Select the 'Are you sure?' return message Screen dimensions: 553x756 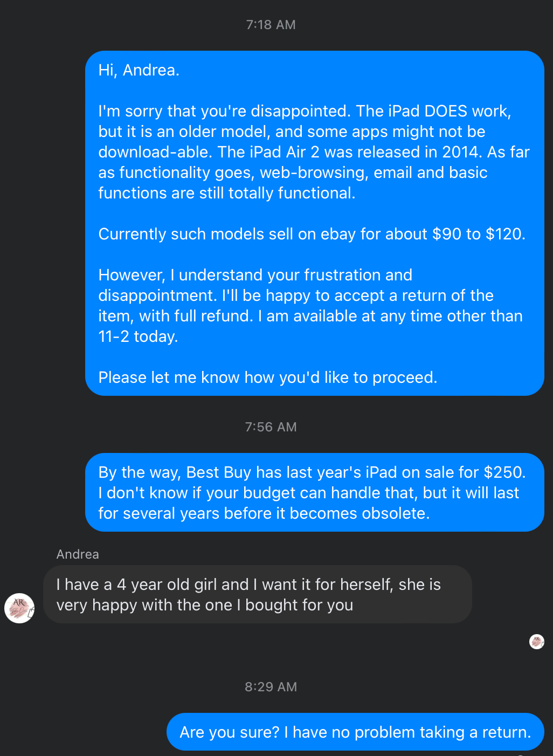[x=355, y=732]
